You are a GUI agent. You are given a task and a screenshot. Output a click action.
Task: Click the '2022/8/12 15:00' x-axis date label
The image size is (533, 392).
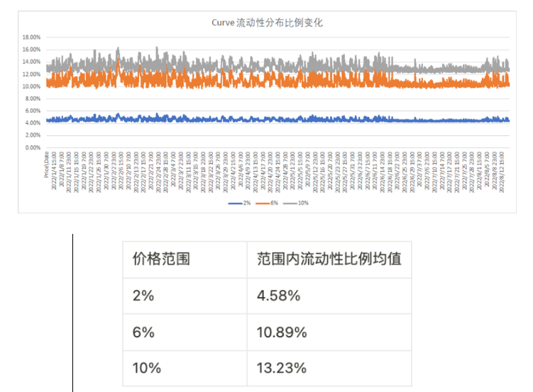(502, 172)
